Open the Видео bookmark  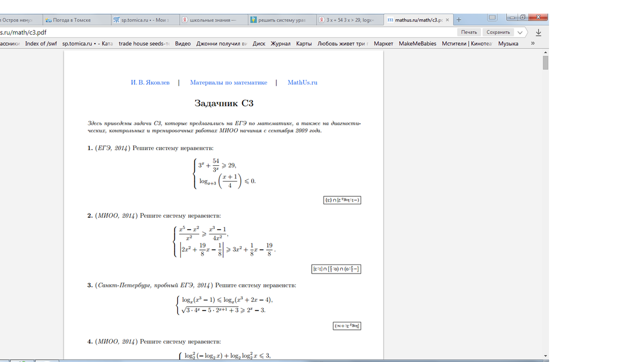(x=183, y=43)
